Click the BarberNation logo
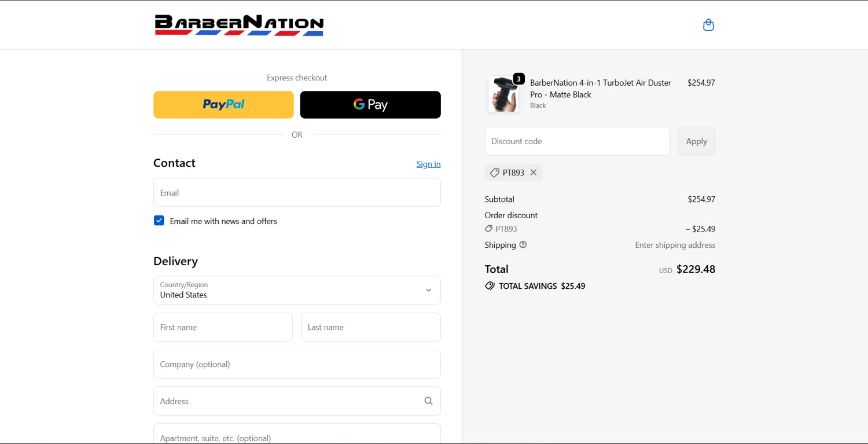 [239, 25]
